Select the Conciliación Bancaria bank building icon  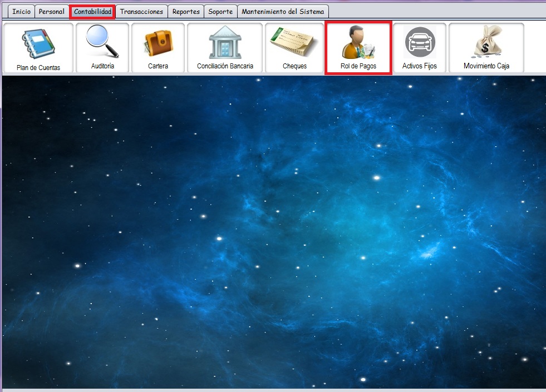click(225, 42)
